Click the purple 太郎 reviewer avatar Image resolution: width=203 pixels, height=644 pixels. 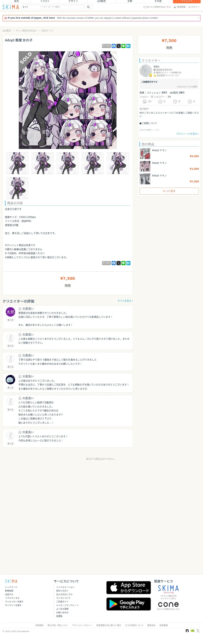[x=10, y=312]
